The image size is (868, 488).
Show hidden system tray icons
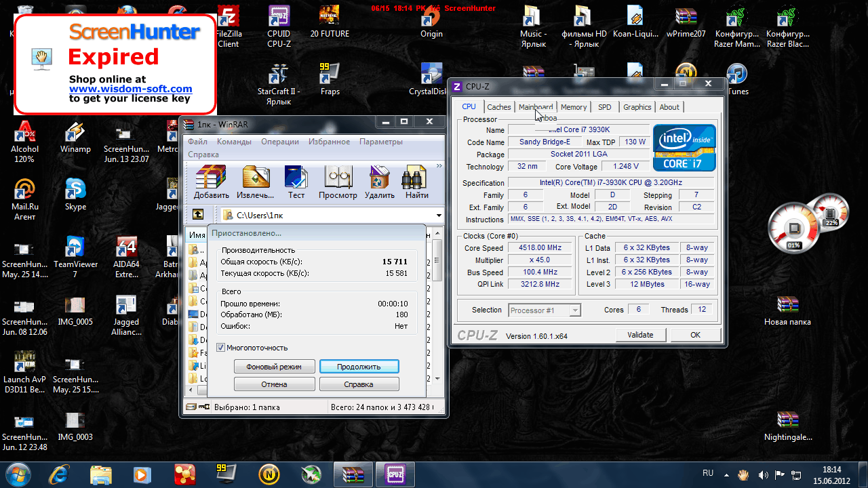point(726,474)
